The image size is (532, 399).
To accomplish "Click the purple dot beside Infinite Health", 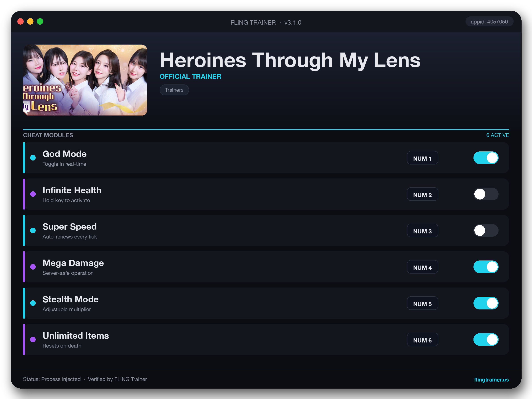I will point(33,194).
